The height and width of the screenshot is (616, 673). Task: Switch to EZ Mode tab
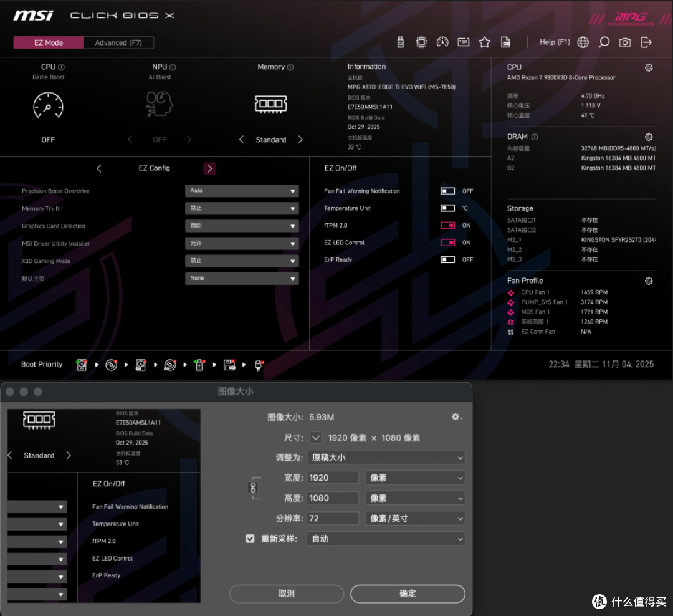click(49, 42)
